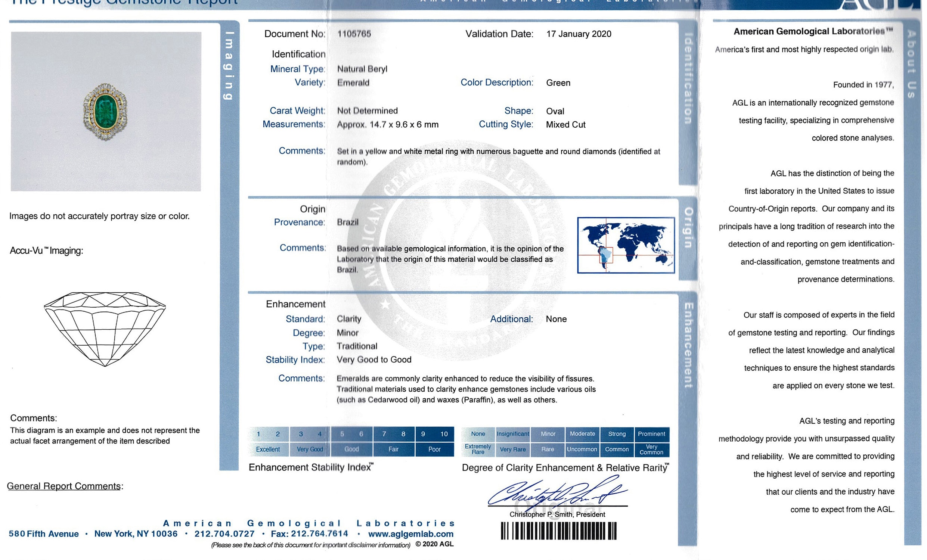Click the faceted gemstone diagram

click(105, 329)
